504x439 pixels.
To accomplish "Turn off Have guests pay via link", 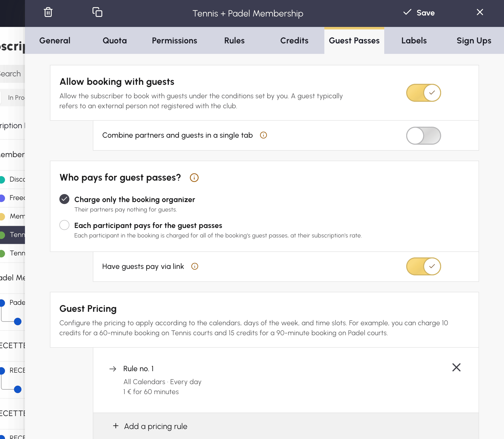I will point(423,266).
